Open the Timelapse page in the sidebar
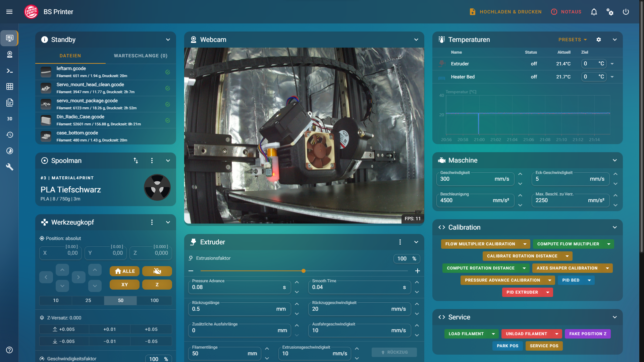 [10, 151]
